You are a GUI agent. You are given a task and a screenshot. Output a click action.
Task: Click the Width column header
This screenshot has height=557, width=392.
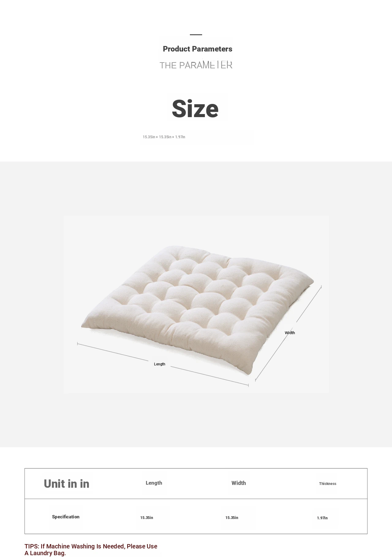pyautogui.click(x=239, y=483)
